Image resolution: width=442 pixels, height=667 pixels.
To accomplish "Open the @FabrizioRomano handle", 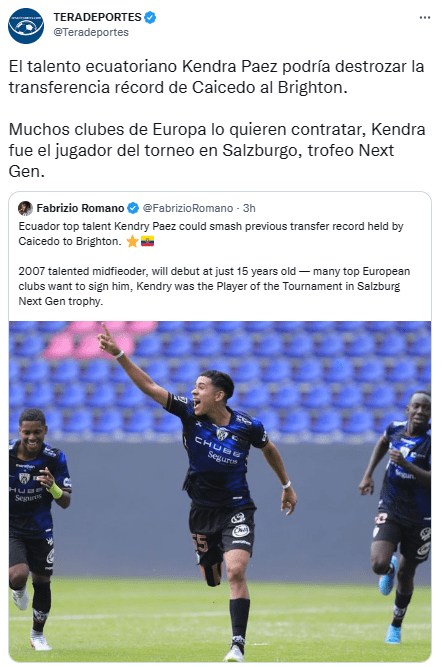I will tap(188, 208).
